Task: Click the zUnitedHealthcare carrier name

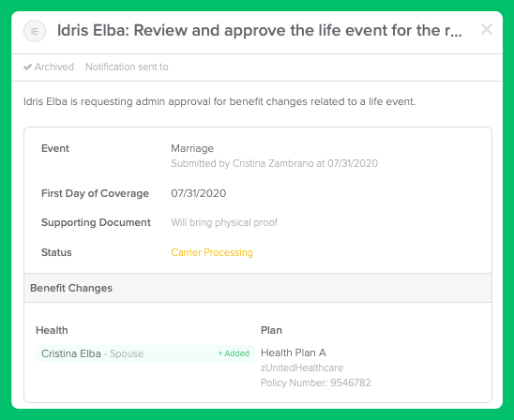Action: (x=302, y=367)
